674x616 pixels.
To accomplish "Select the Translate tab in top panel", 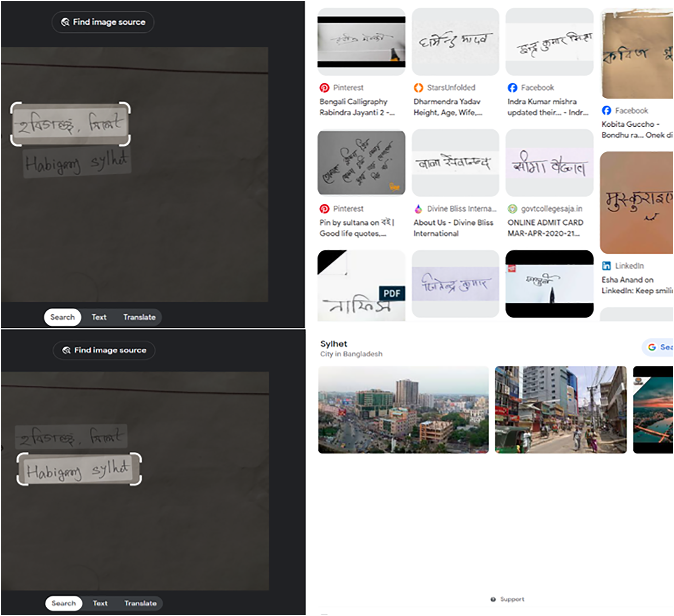I will point(139,317).
